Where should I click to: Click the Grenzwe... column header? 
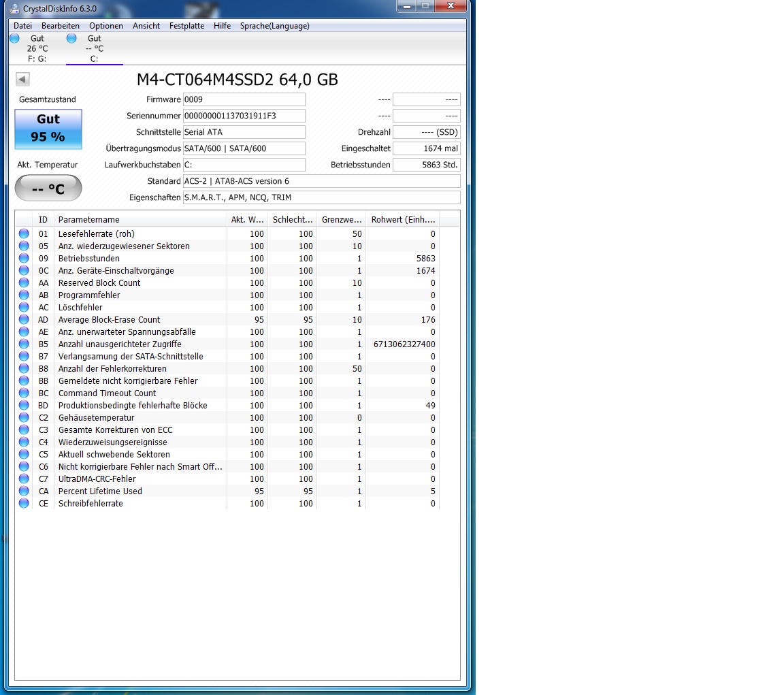(341, 219)
